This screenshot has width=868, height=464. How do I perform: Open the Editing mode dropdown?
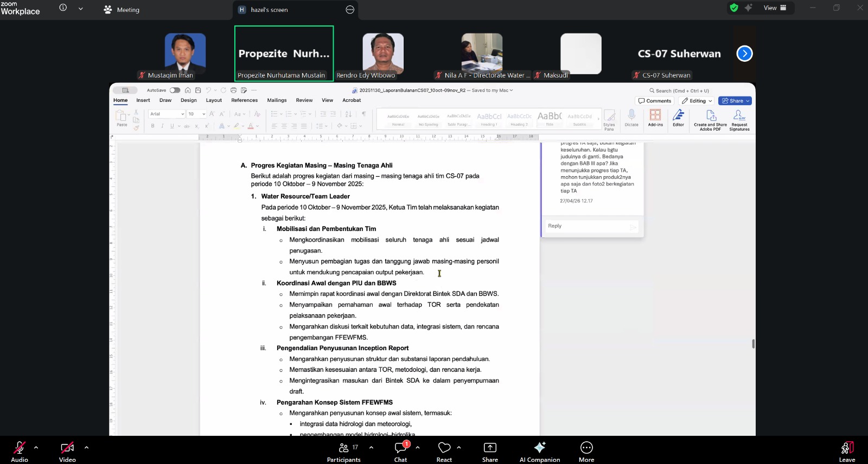(x=697, y=101)
